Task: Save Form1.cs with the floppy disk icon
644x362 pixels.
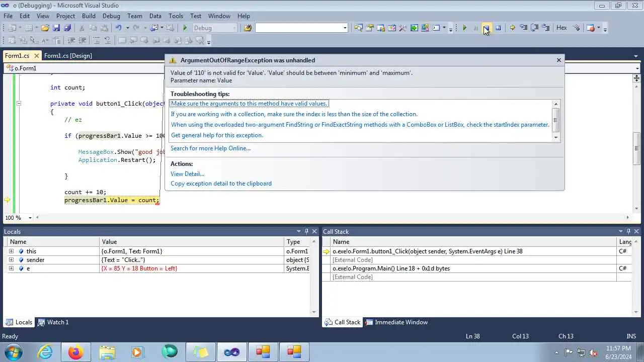Action: point(56,28)
